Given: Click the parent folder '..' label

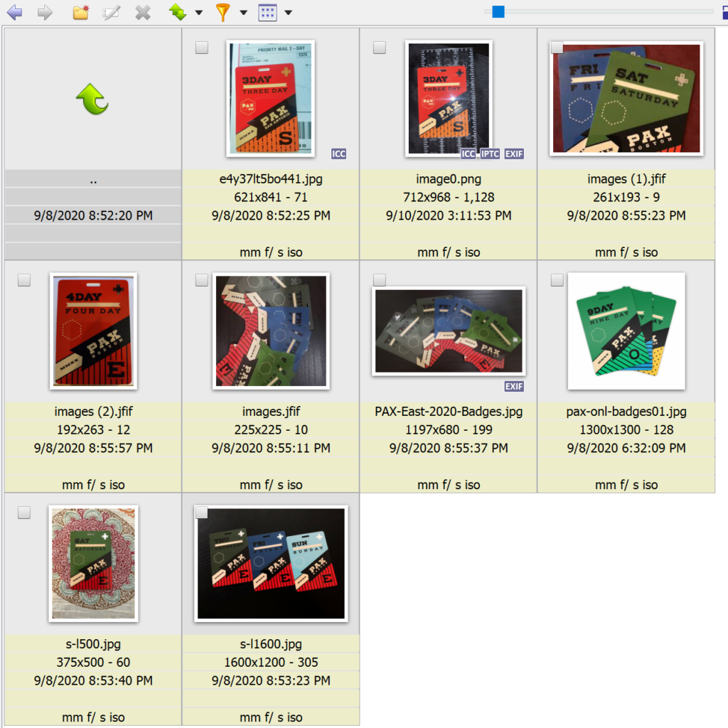Looking at the screenshot, I should (93, 180).
